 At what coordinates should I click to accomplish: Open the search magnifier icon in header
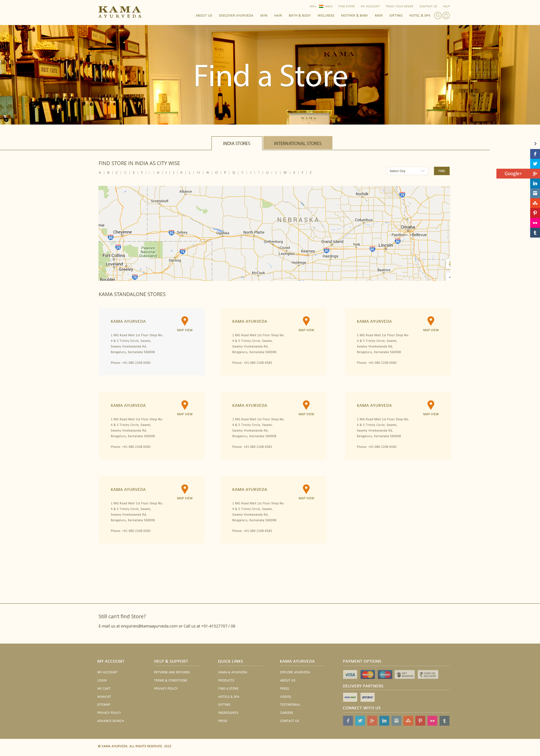click(x=438, y=15)
